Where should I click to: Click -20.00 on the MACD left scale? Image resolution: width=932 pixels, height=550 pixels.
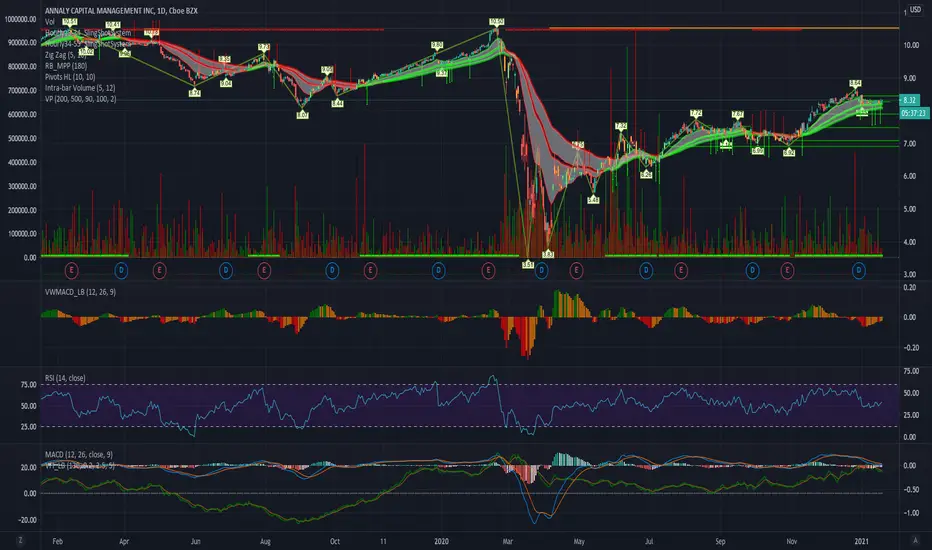point(27,520)
